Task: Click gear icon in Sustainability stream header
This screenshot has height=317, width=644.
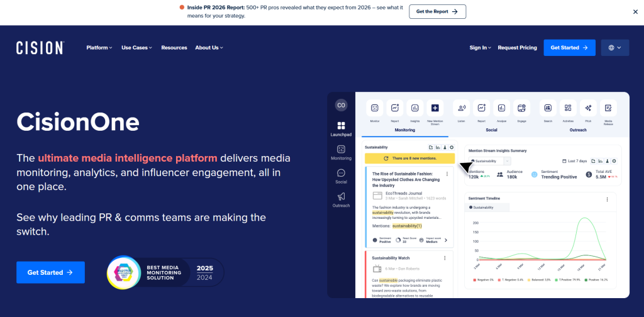Action: pos(452,147)
